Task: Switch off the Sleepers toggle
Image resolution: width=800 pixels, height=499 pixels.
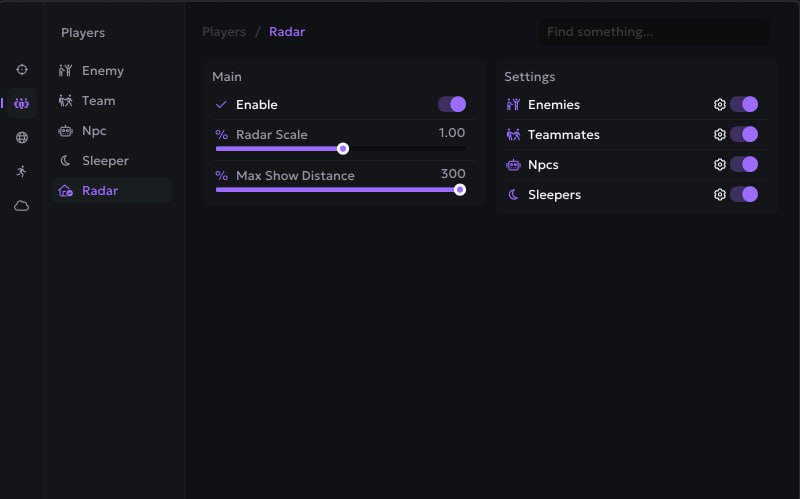Action: pos(744,195)
